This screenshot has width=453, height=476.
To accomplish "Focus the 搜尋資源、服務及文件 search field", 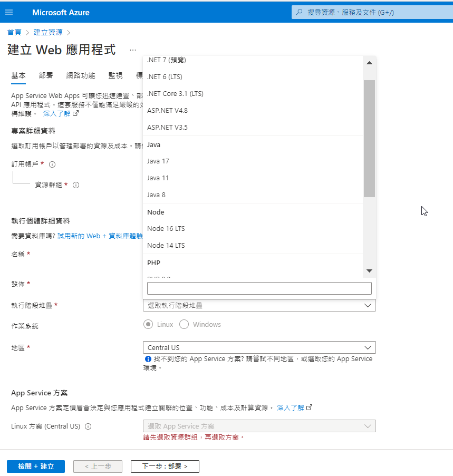I will [372, 12].
